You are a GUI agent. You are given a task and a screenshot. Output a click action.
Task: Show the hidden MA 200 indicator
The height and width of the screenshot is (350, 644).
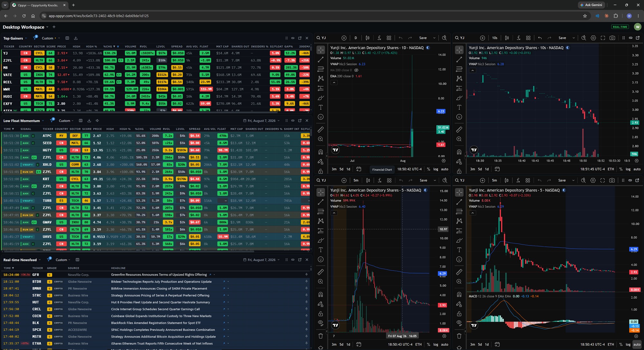tap(356, 70)
